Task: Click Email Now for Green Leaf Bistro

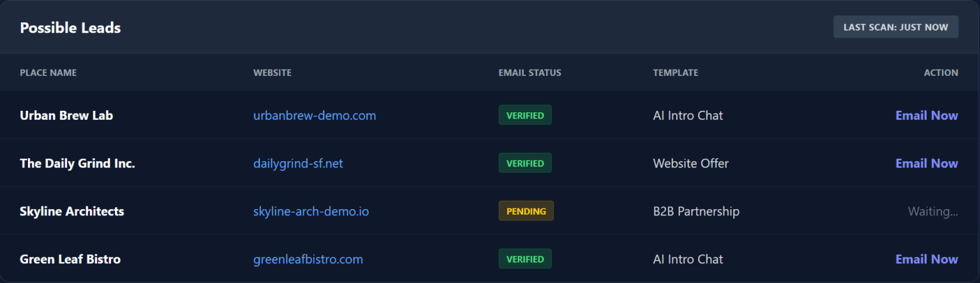Action: click(x=926, y=259)
